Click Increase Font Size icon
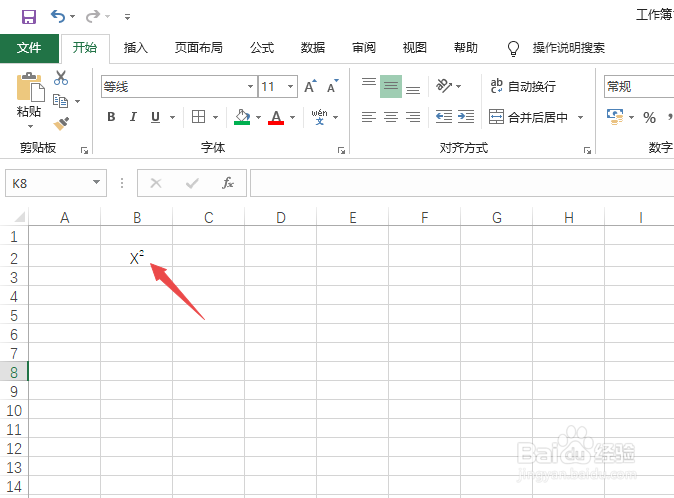674x498 pixels. [x=310, y=86]
